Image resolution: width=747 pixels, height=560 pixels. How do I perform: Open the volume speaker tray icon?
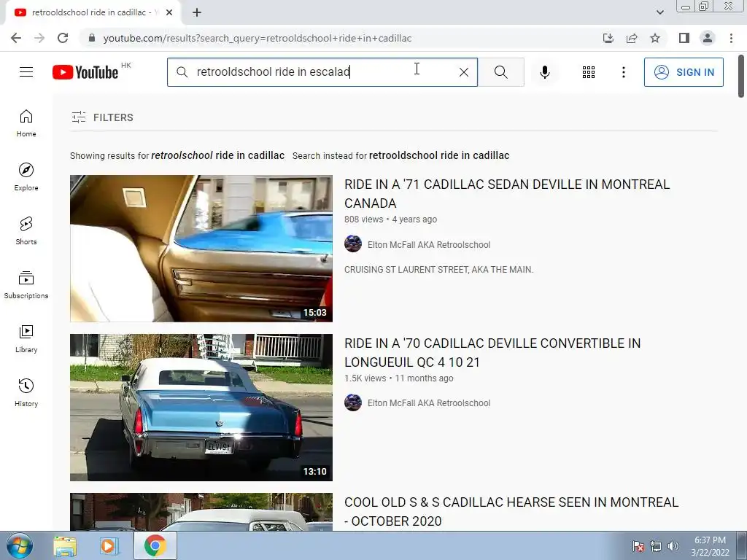coord(673,546)
